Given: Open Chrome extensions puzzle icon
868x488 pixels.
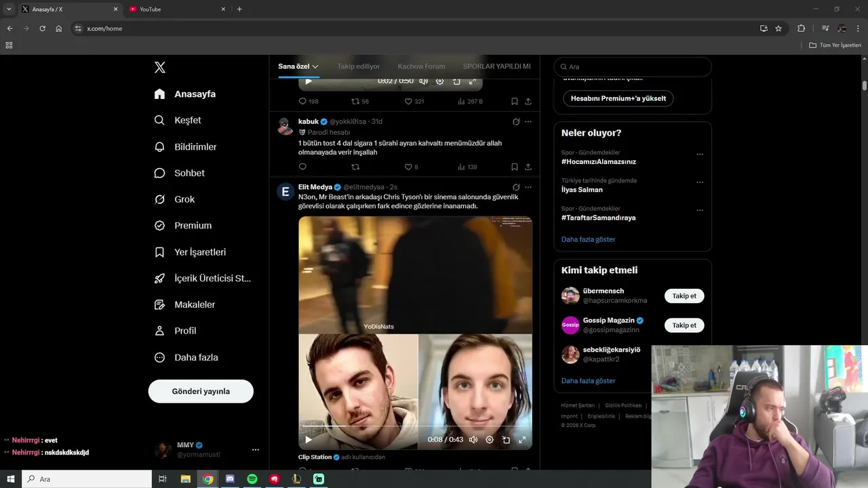Looking at the screenshot, I should 801,28.
